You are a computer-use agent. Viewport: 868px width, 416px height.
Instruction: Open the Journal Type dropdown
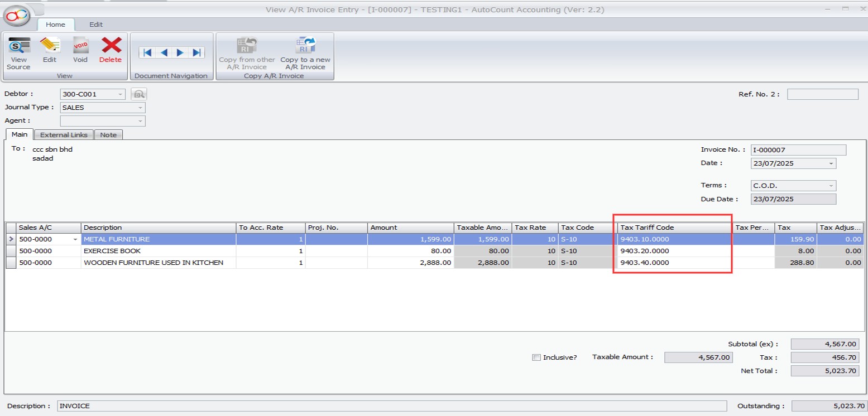click(140, 108)
